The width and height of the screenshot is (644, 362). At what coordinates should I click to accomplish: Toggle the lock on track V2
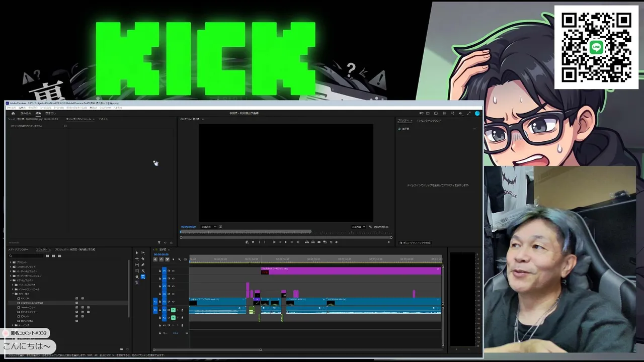coord(160,294)
